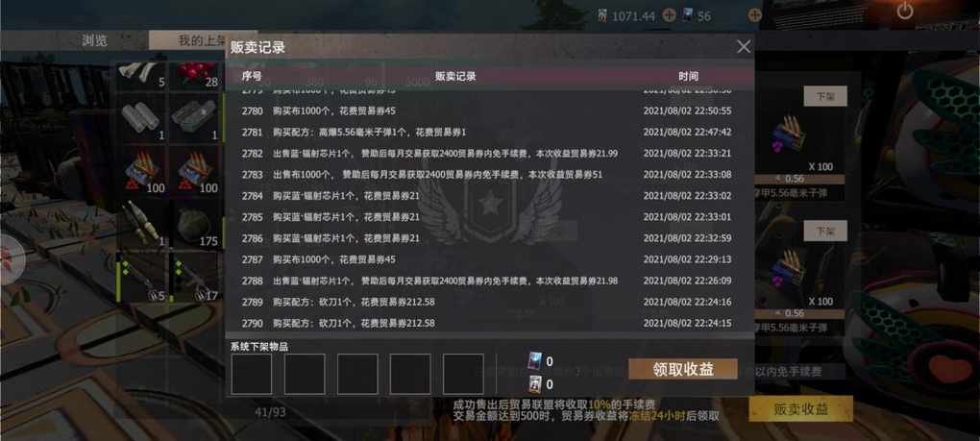This screenshot has width=980, height=441.
Task: Click lower 下架 button for 5.56 ammo
Action: (x=825, y=231)
